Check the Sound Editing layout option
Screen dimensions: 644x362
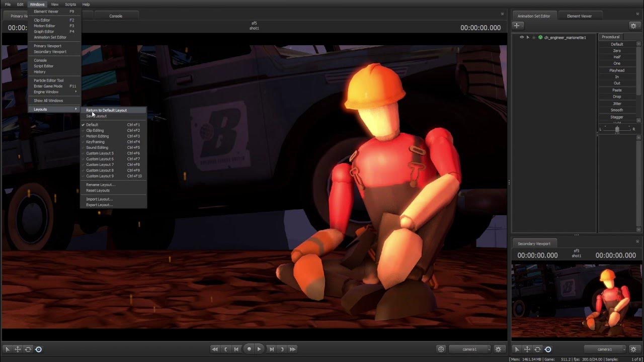pyautogui.click(x=113, y=148)
